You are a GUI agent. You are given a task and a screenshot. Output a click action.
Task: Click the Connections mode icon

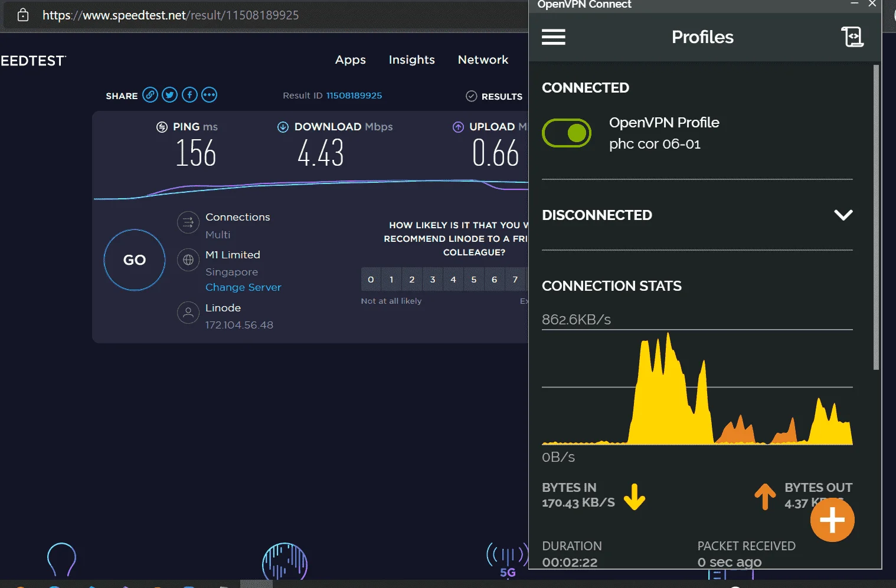[x=188, y=222]
